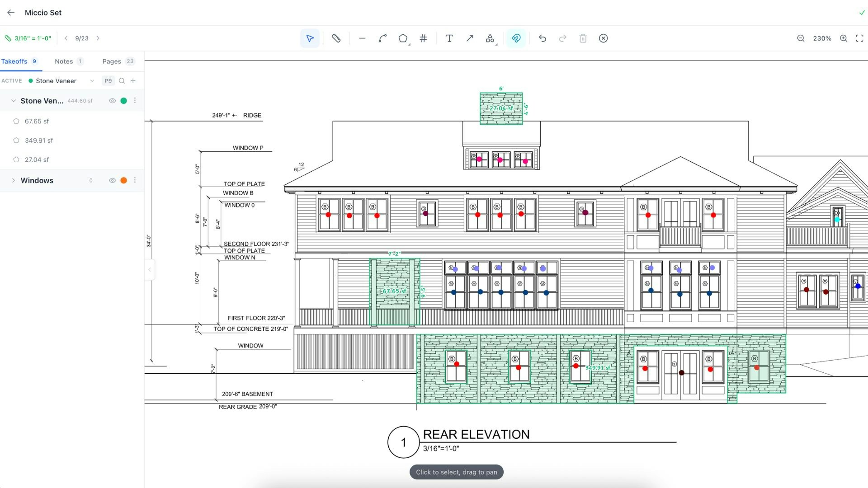This screenshot has width=868, height=488.
Task: Select the Text annotation tool
Action: coord(449,38)
